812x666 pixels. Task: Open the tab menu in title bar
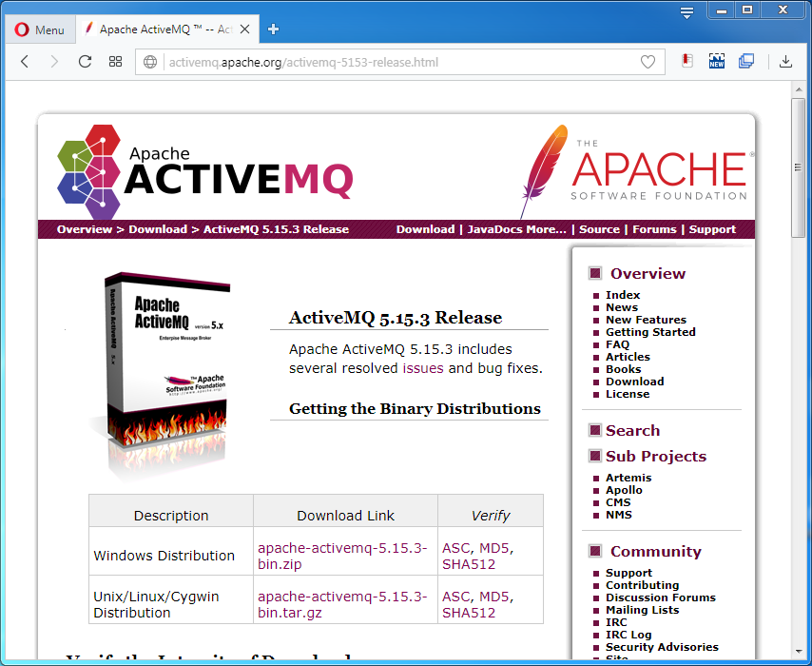(x=687, y=11)
